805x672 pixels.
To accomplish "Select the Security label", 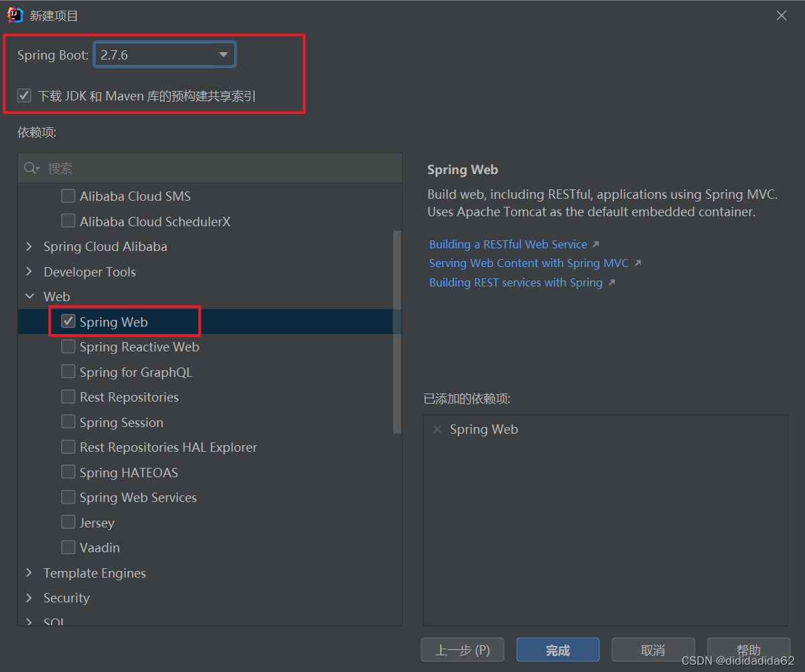I will tap(66, 598).
